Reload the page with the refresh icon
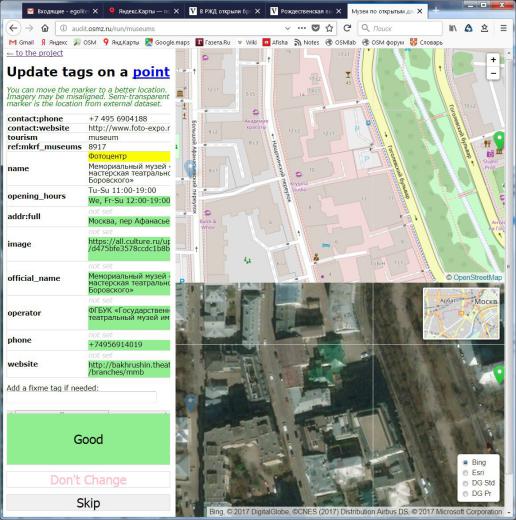516x520 pixels. pos(347,28)
